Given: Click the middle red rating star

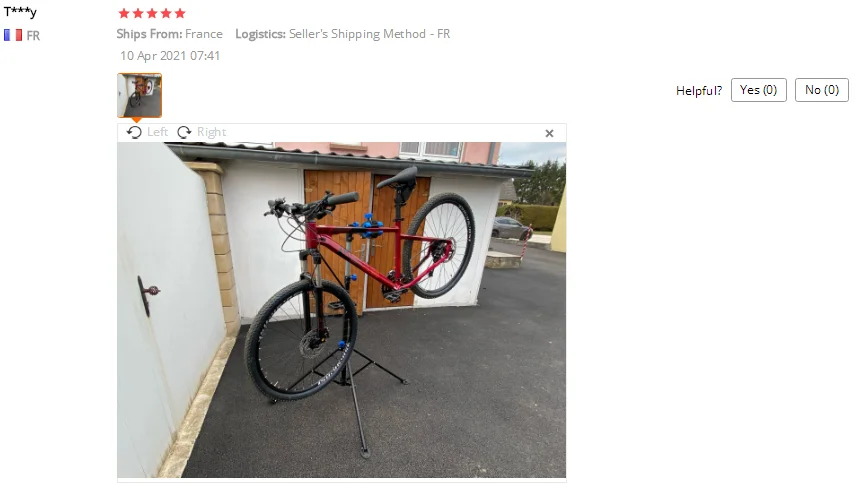Looking at the screenshot, I should point(152,13).
